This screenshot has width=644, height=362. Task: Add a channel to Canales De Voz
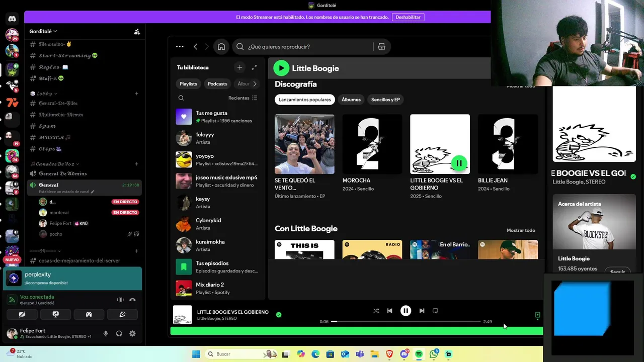(136, 164)
